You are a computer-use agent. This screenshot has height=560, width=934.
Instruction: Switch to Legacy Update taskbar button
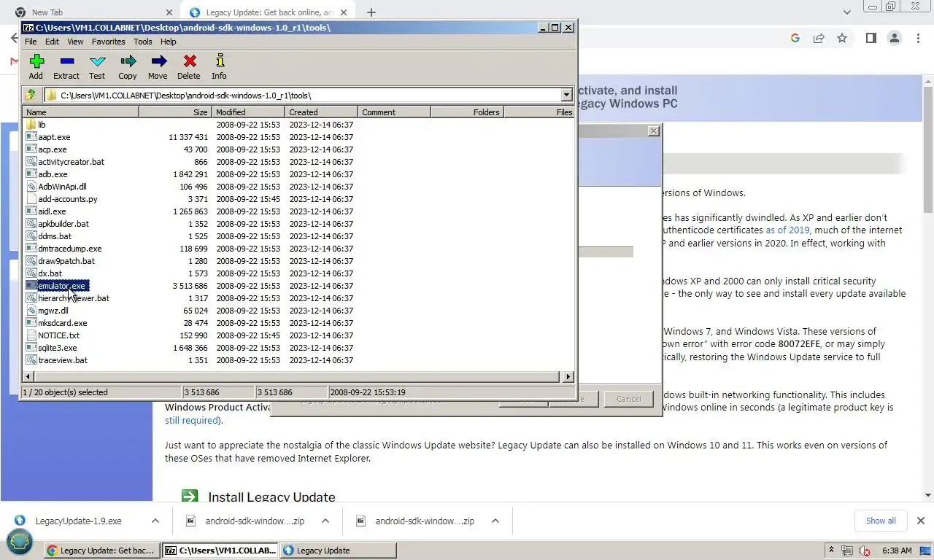(338, 551)
